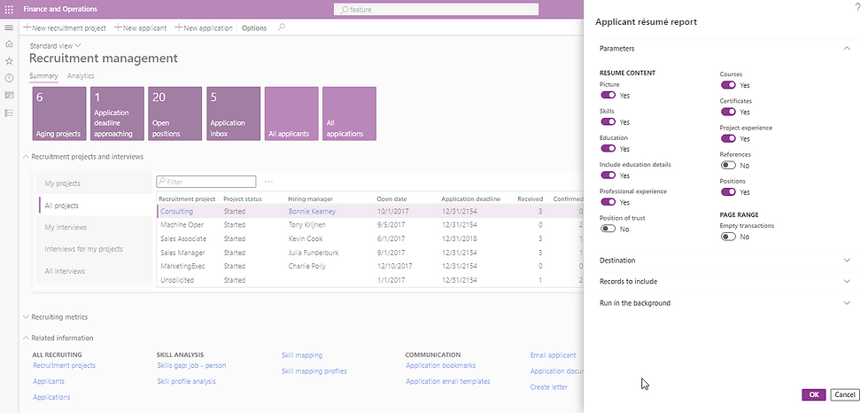Select Interviews for my projects
Viewport: 868px width, 413px height.
(x=93, y=248)
